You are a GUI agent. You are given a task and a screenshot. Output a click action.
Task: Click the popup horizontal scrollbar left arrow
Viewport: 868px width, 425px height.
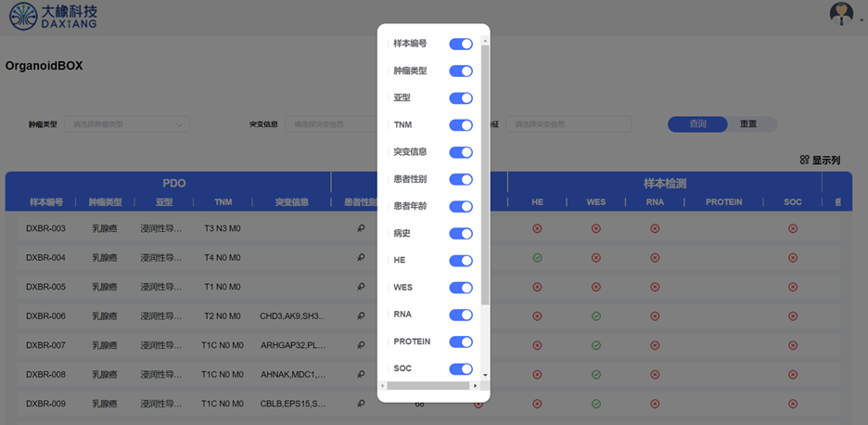[382, 385]
